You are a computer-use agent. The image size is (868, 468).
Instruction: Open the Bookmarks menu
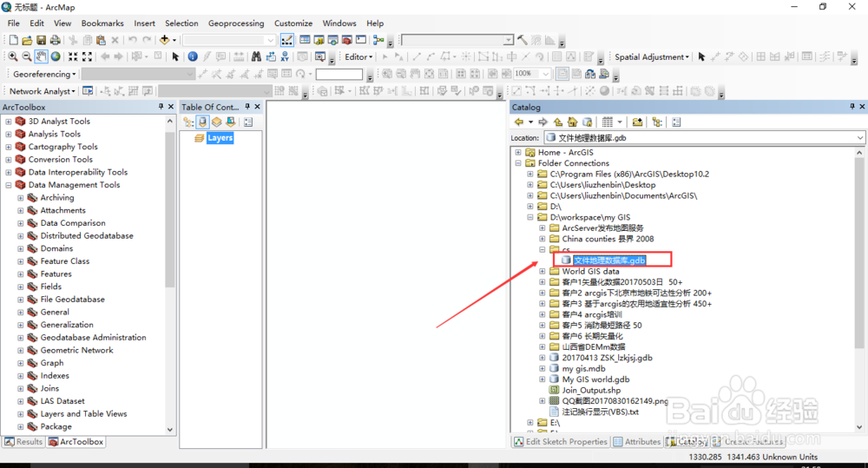click(102, 23)
